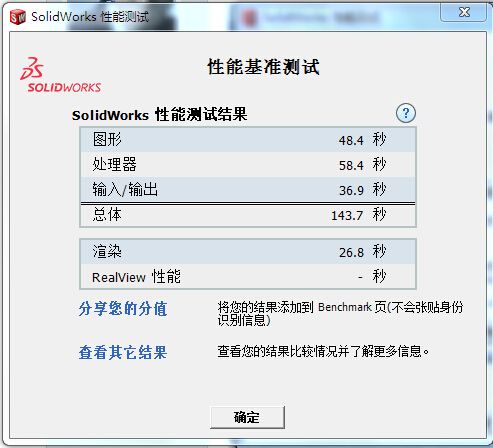The height and width of the screenshot is (448, 493).
Task: Select the 输入/输出 result row
Action: (248, 190)
